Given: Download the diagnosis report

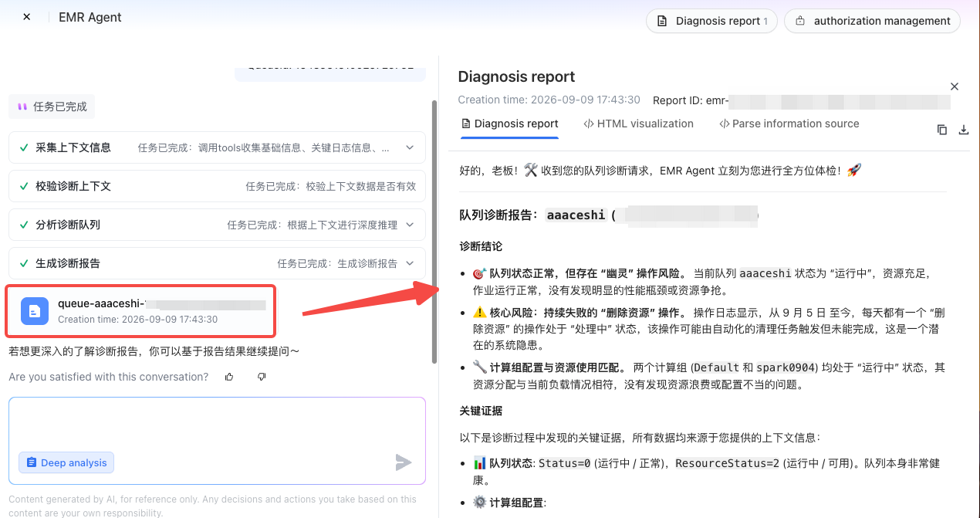Looking at the screenshot, I should 963,130.
